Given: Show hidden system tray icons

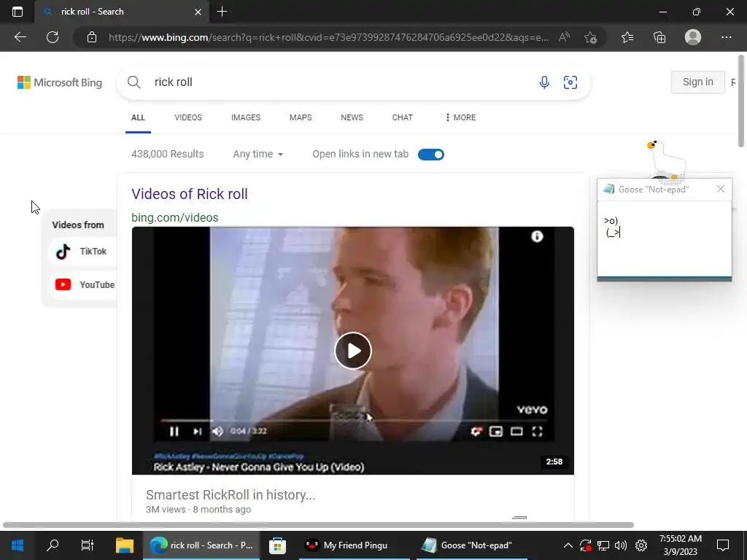Looking at the screenshot, I should click(568, 545).
